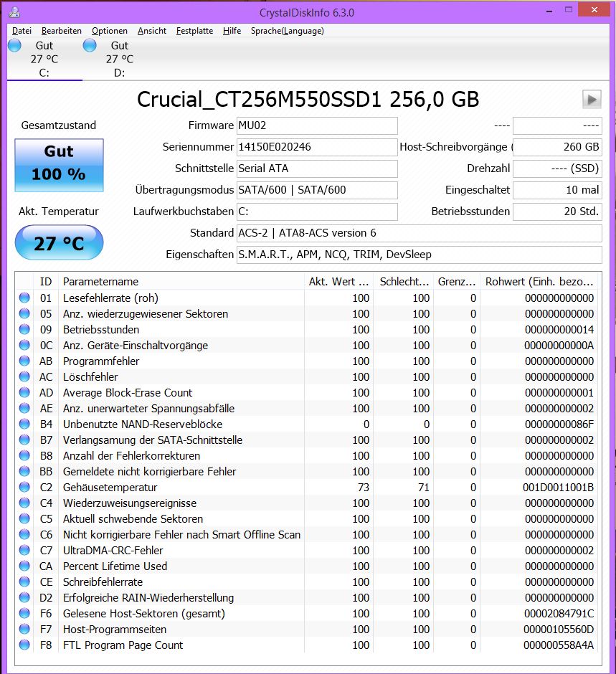
Task: Click the CrystalDiskInfo app icon in title bar
Action: coord(14,12)
